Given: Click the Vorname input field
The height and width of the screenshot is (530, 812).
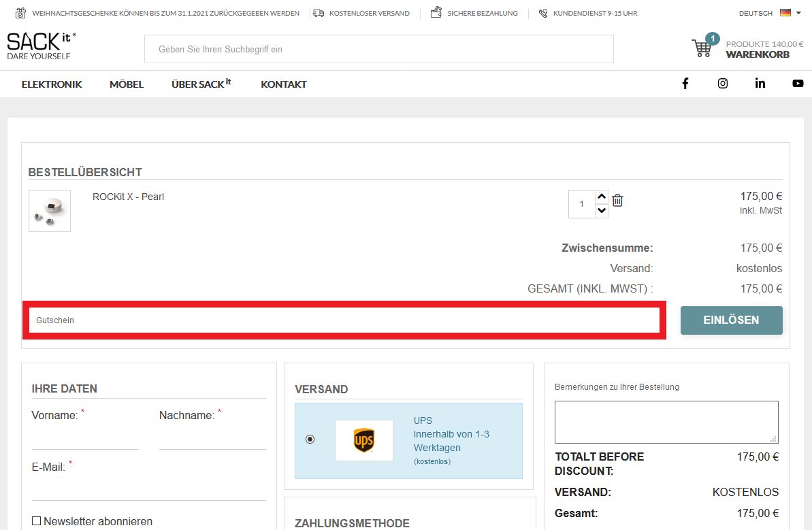Looking at the screenshot, I should pos(85,438).
